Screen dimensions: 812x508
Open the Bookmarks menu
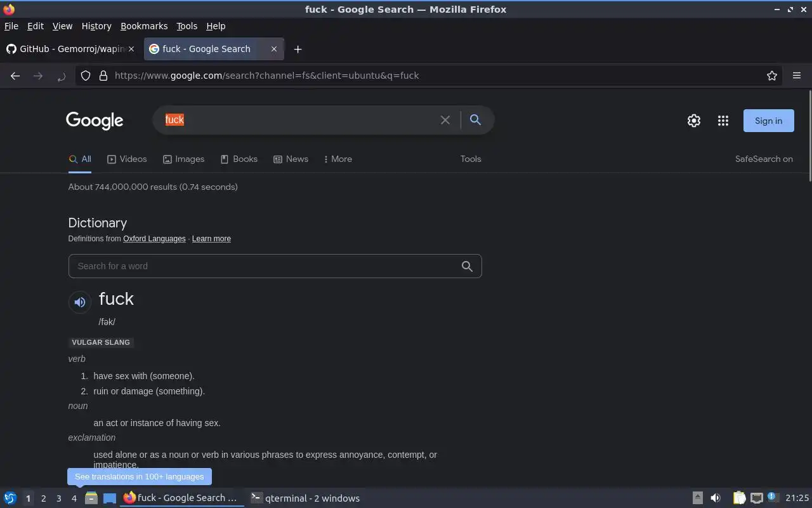144,26
